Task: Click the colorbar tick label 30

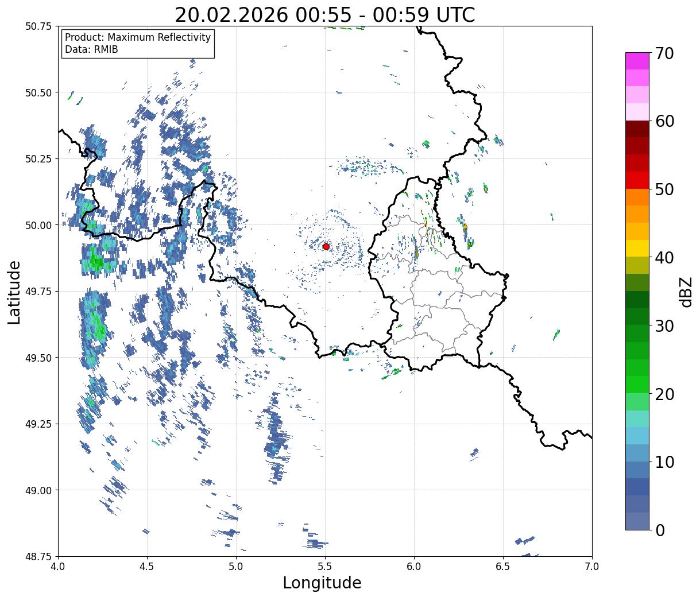Action: tap(664, 325)
